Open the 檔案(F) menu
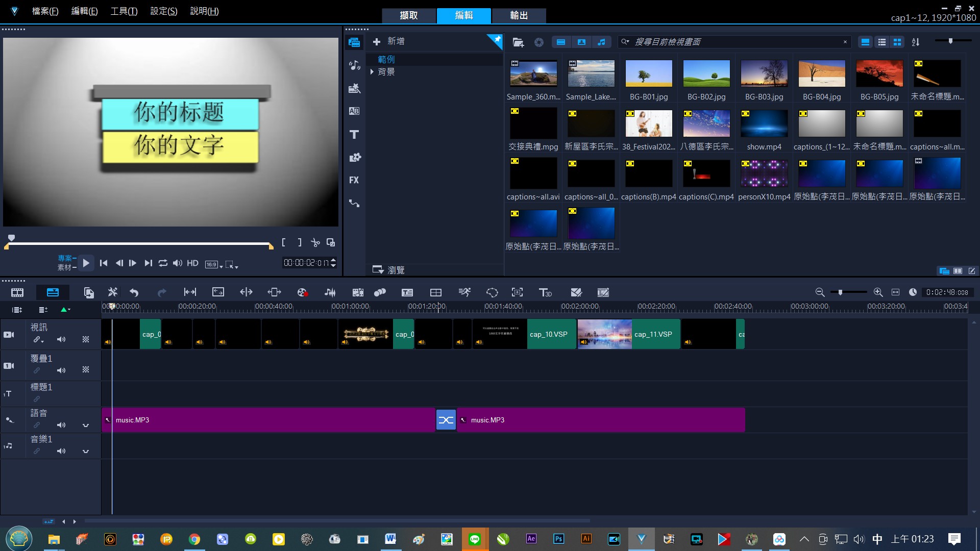Image resolution: width=980 pixels, height=551 pixels. 45,11
